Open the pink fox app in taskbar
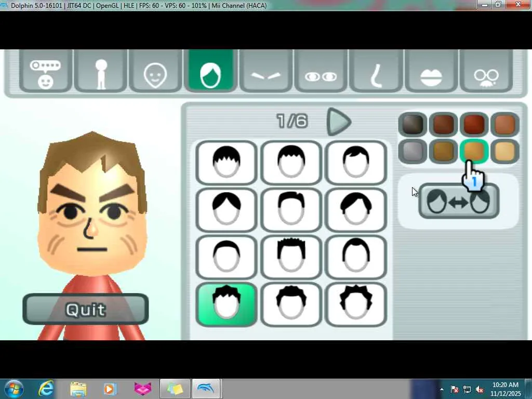532x399 pixels. (142, 389)
